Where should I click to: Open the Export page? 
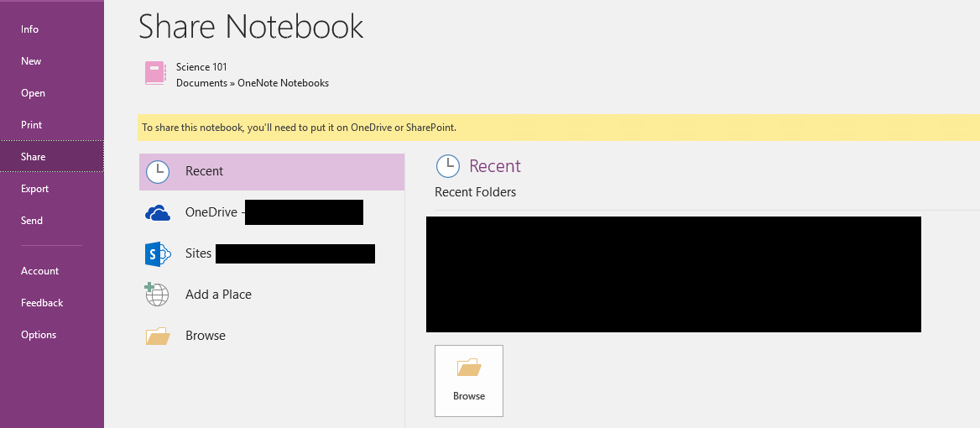tap(52, 189)
